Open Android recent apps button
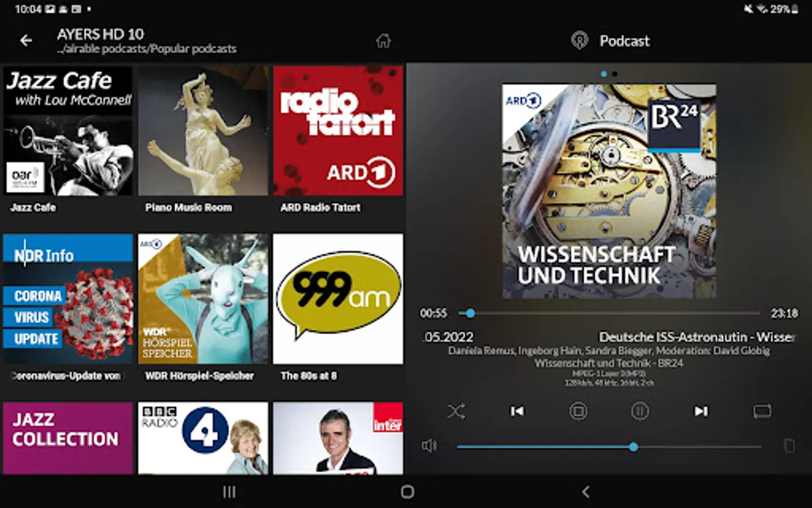 click(x=229, y=492)
